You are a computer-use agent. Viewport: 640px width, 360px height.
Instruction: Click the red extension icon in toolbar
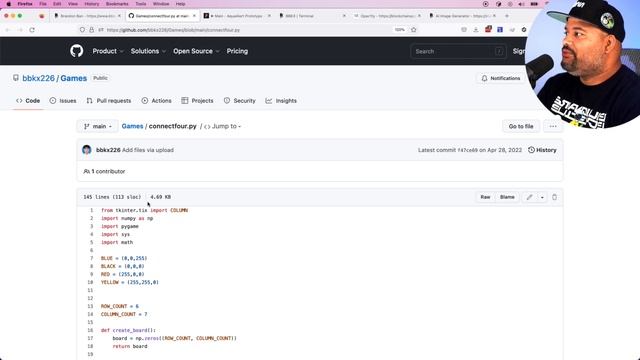[x=488, y=29]
